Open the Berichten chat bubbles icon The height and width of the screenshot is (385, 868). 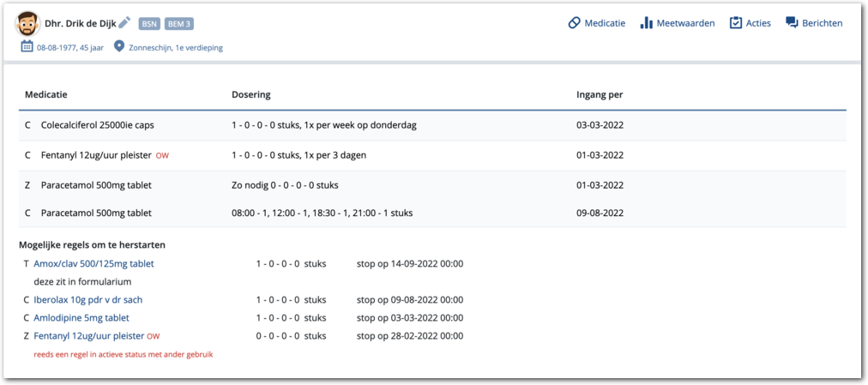pos(792,23)
